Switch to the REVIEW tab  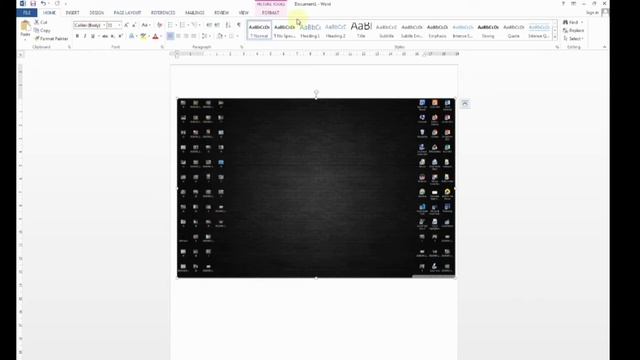(x=222, y=13)
